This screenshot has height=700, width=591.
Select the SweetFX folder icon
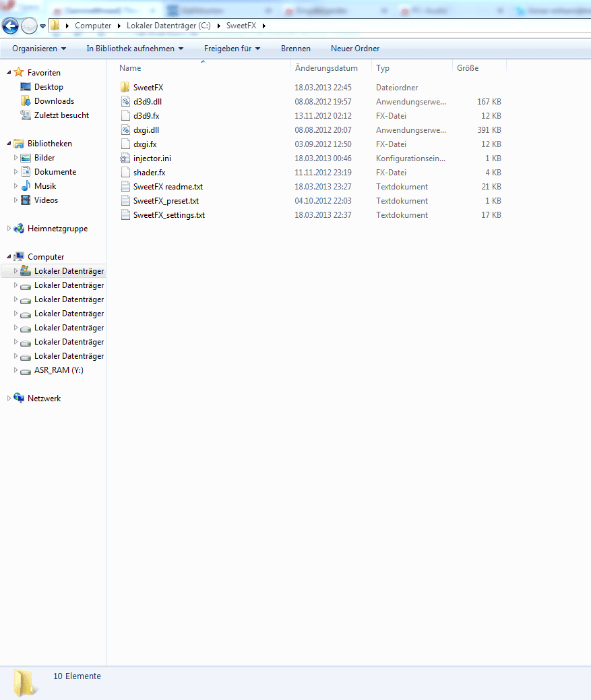click(x=125, y=87)
